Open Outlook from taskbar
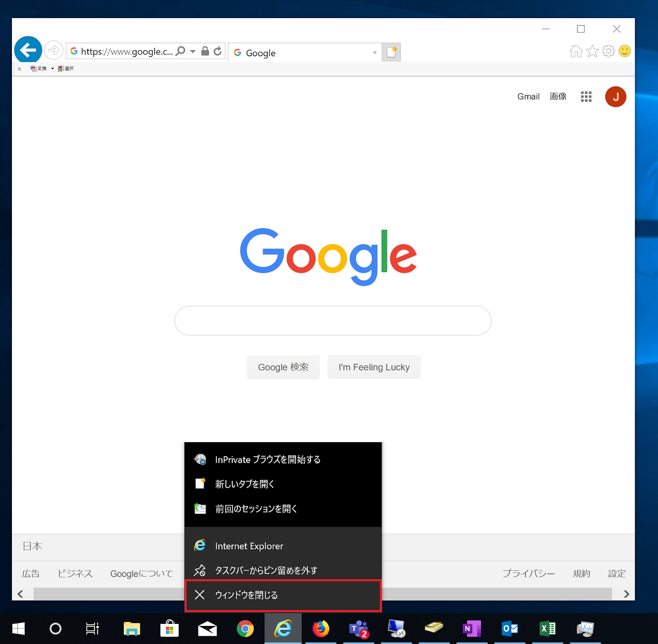Viewport: 658px width, 644px height. click(x=510, y=628)
